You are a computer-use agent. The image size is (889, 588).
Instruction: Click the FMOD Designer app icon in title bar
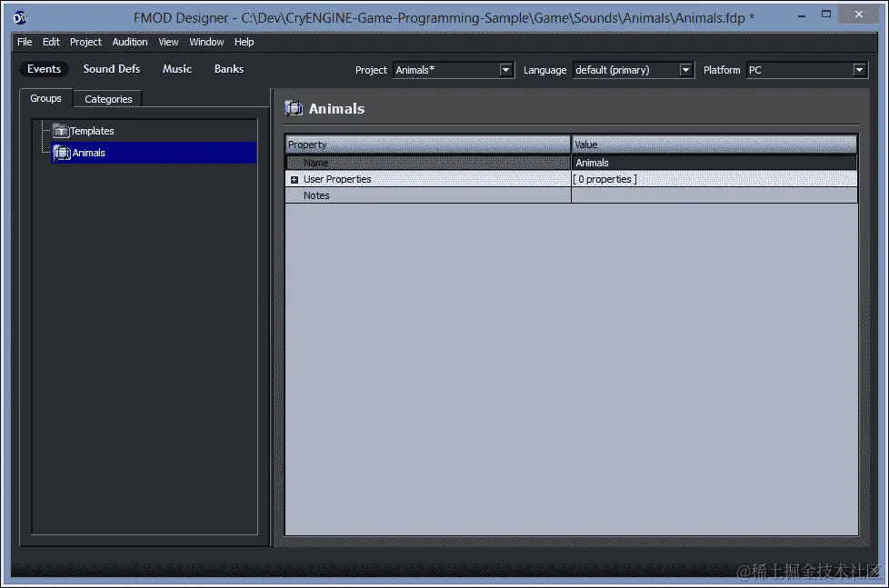(20, 17)
